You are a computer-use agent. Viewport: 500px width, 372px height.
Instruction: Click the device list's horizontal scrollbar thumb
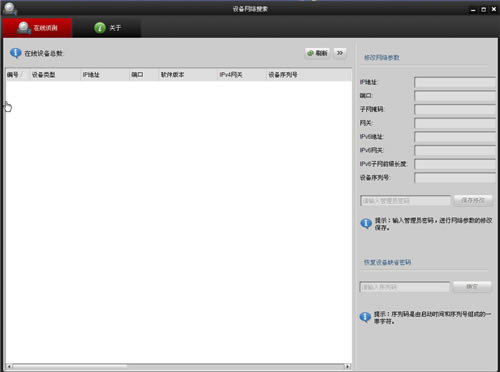tap(70, 366)
